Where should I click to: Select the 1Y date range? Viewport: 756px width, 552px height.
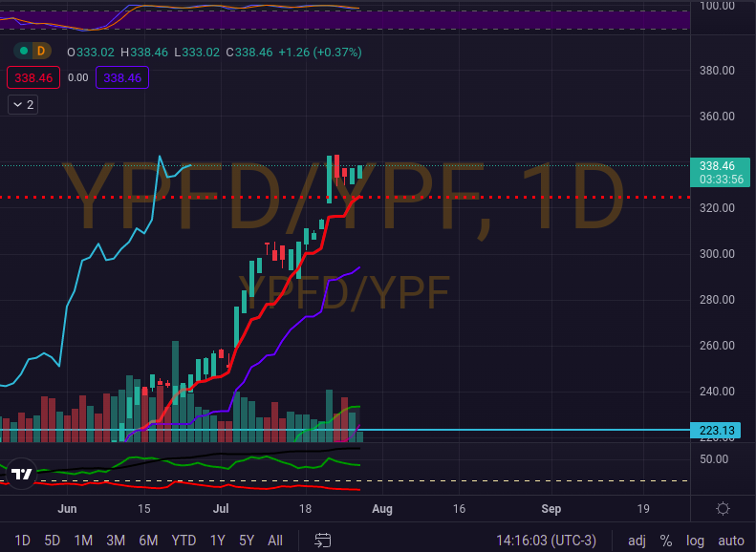tap(218, 541)
